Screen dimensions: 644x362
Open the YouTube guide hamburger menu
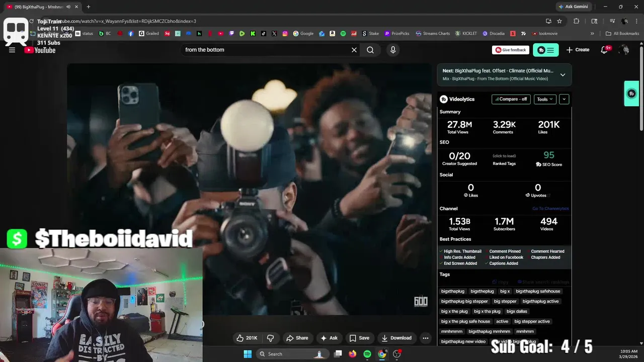pos(12,50)
